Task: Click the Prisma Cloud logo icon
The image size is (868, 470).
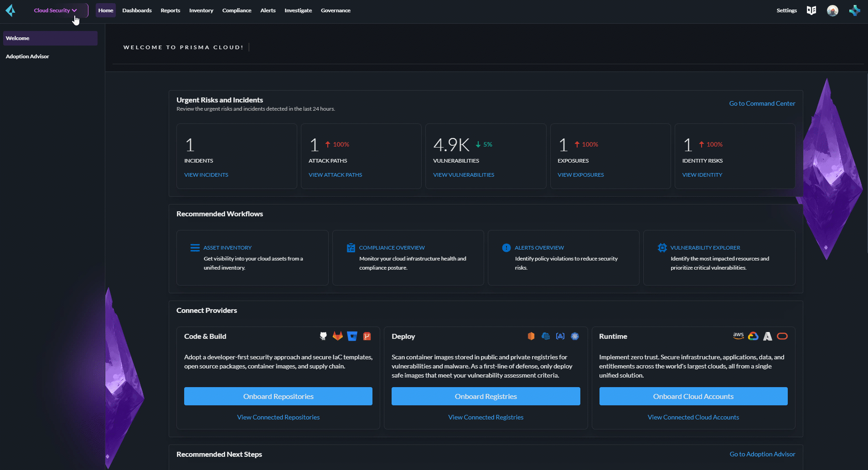Action: pos(10,10)
